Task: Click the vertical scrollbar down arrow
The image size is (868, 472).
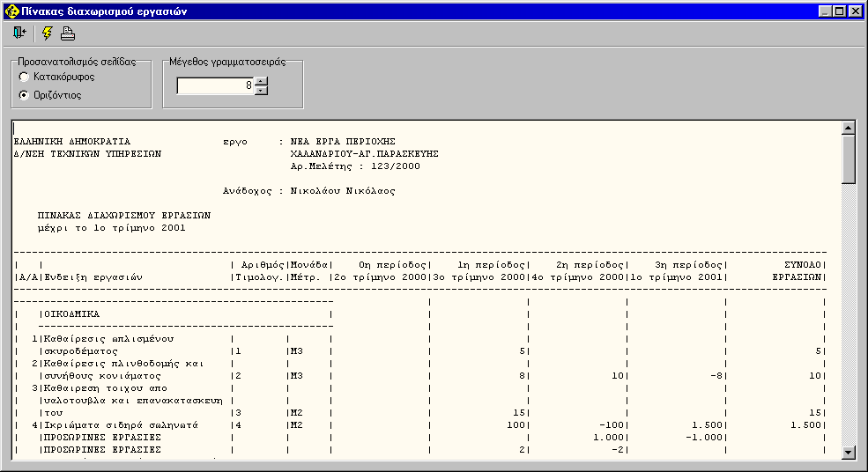Action: pos(849,452)
